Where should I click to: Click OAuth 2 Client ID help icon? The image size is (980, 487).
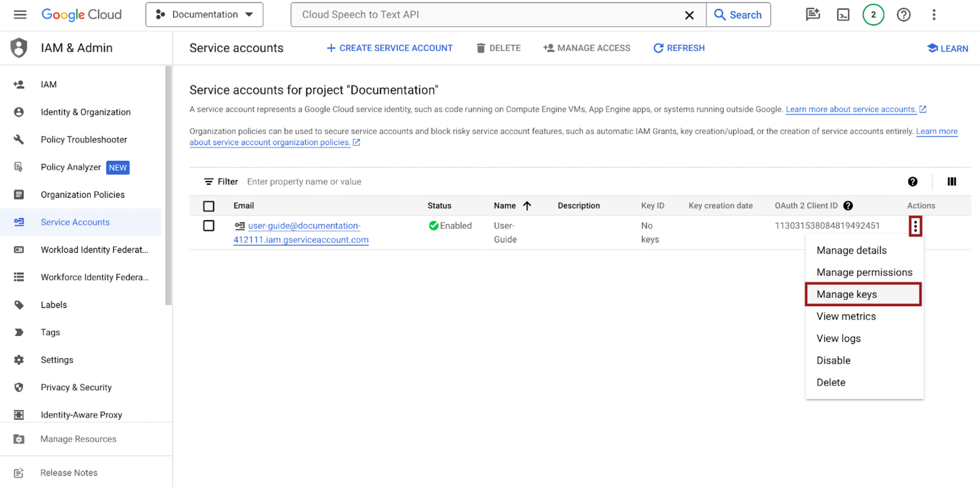[848, 206]
